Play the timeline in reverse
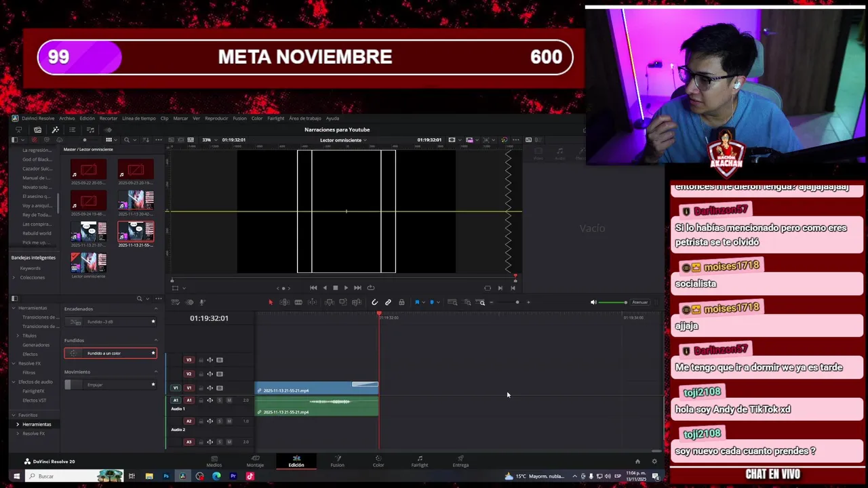The image size is (868, 488). tap(324, 288)
